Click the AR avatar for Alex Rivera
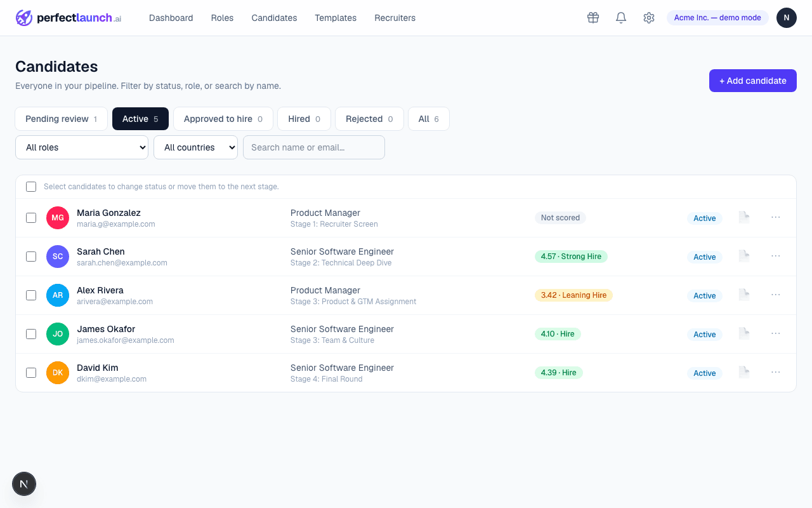 [58, 295]
